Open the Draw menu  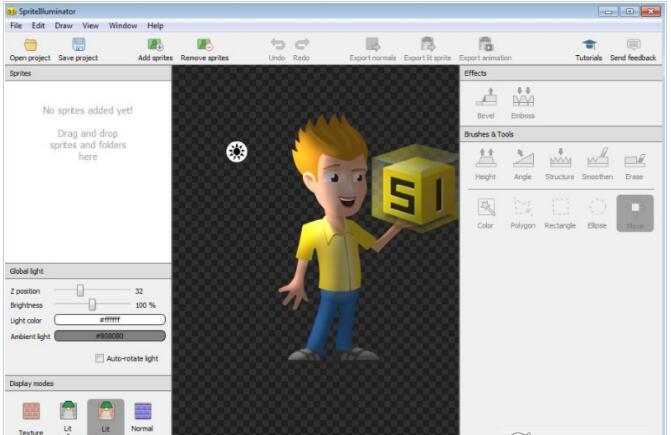point(64,26)
